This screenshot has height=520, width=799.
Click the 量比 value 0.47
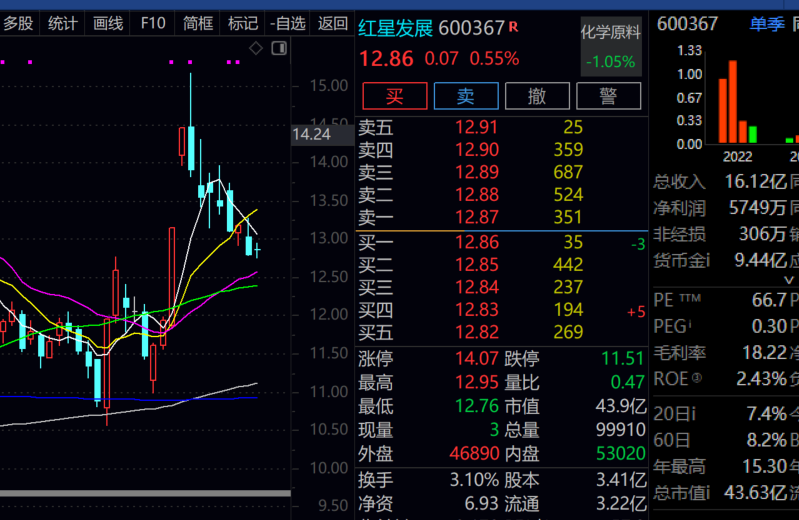[x=628, y=382]
